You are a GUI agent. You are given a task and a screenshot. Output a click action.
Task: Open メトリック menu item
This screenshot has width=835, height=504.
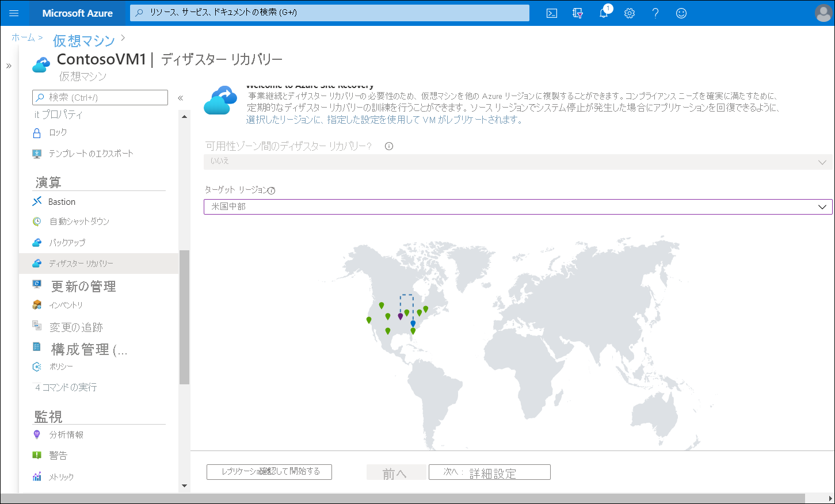tap(61, 477)
